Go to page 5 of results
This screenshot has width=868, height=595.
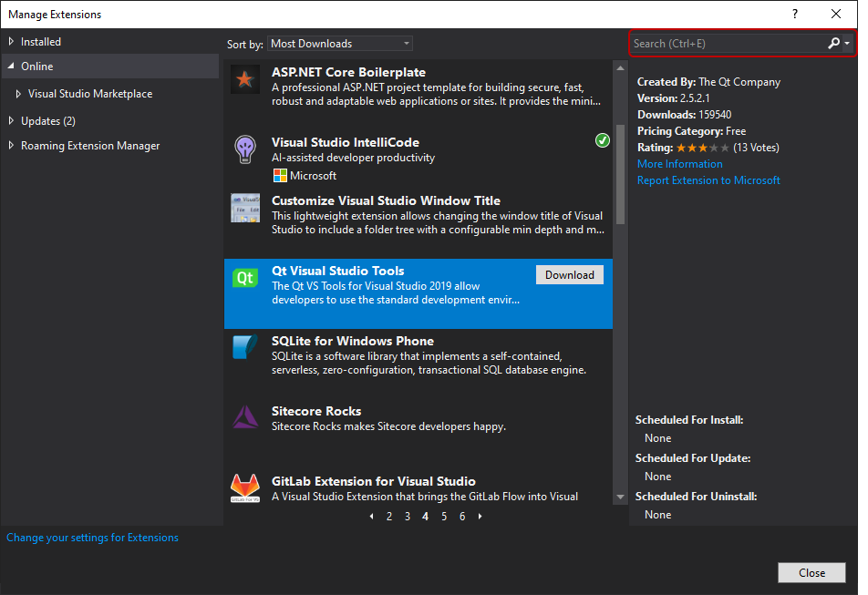(x=444, y=517)
